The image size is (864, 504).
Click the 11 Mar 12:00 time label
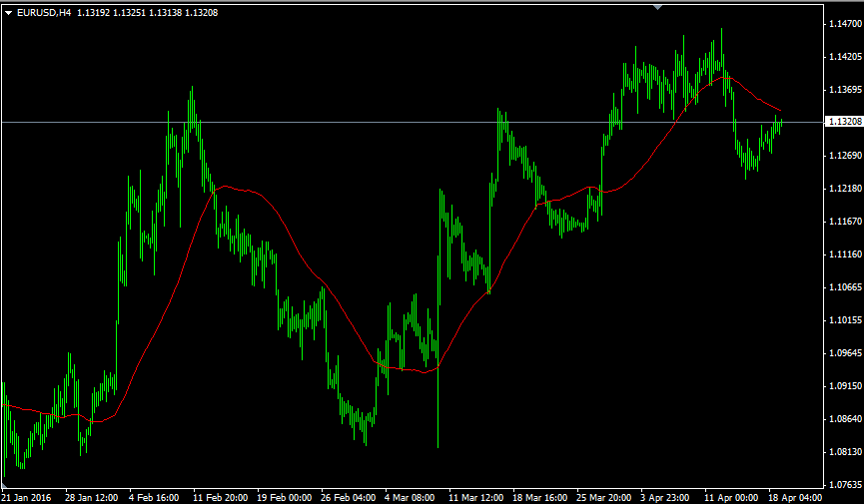click(x=476, y=497)
